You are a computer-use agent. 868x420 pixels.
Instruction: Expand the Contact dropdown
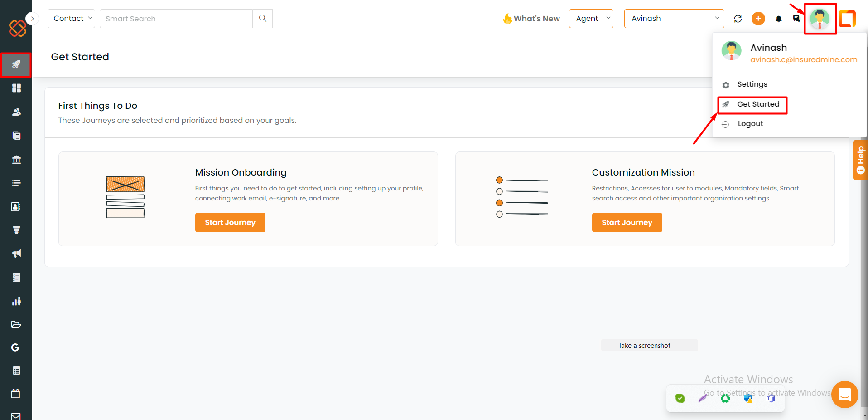pos(72,19)
